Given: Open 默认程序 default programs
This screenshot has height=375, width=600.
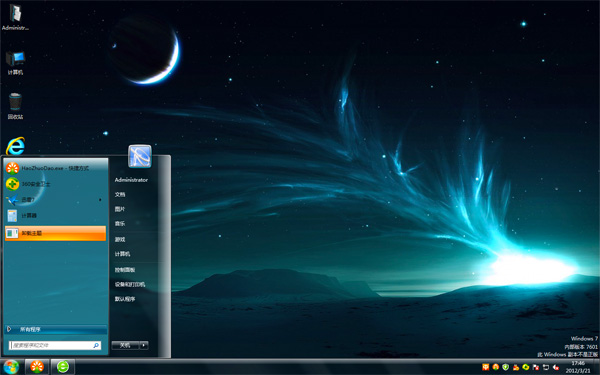Looking at the screenshot, I should pos(125,299).
